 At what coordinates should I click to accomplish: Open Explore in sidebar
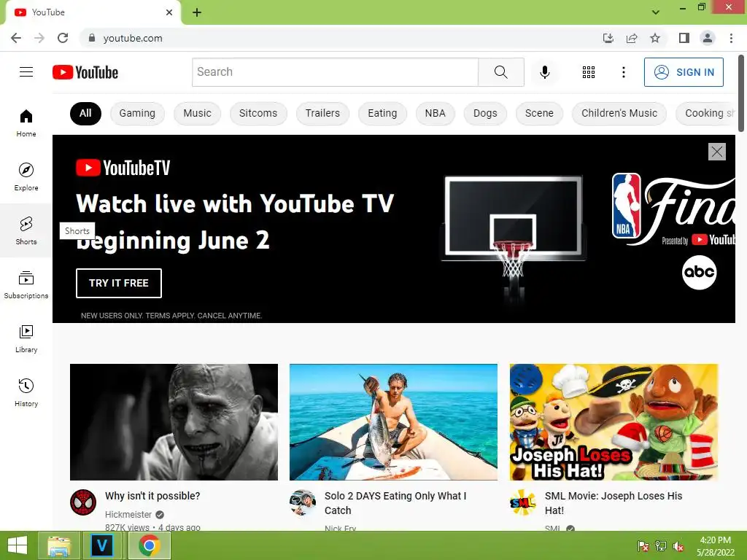(26, 176)
